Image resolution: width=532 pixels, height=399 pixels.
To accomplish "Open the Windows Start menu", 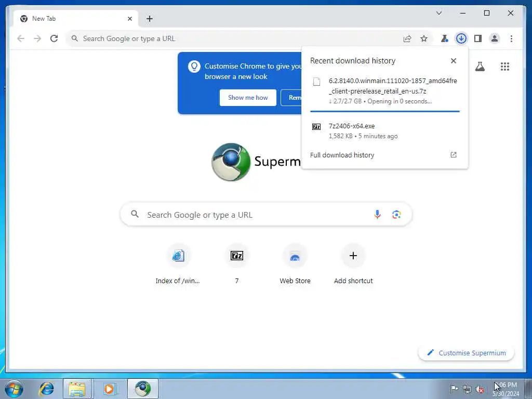I will click(14, 389).
